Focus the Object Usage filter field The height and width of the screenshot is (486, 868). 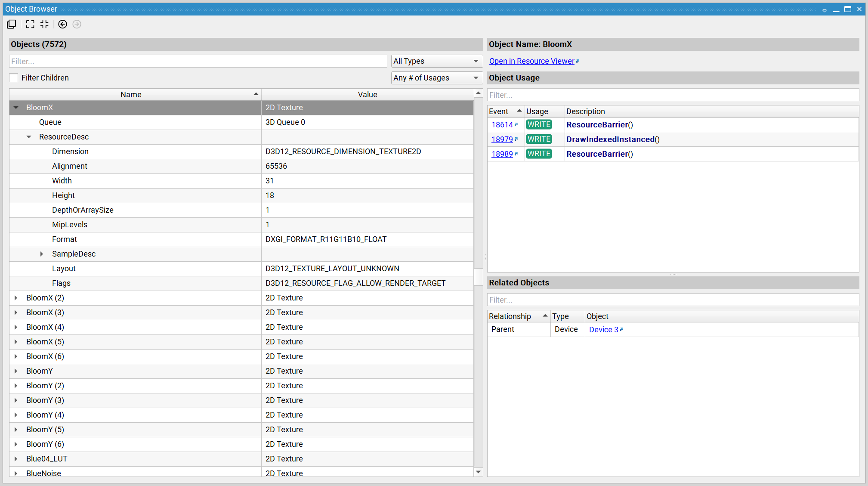[673, 95]
